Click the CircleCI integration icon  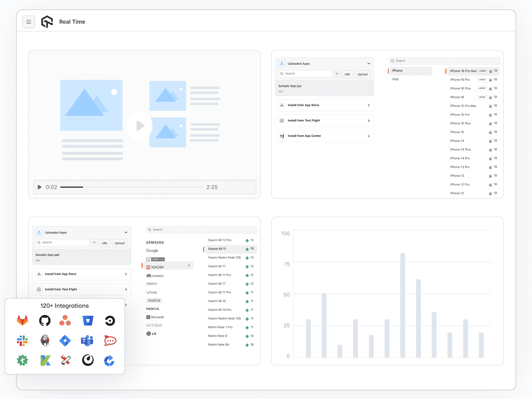coord(110,321)
